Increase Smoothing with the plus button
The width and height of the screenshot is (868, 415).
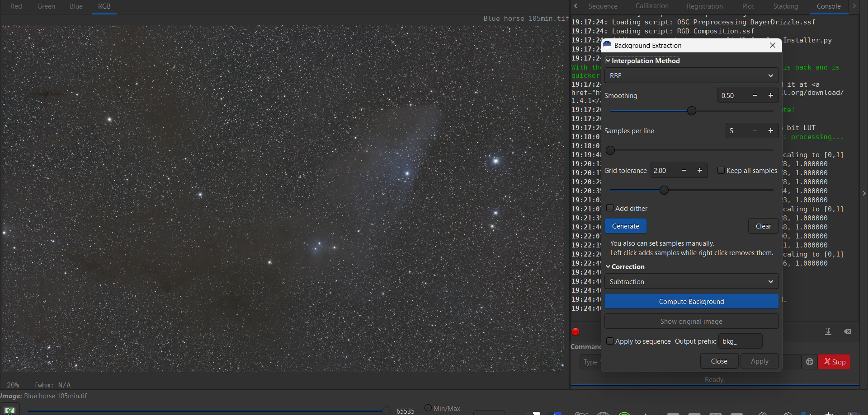click(771, 95)
